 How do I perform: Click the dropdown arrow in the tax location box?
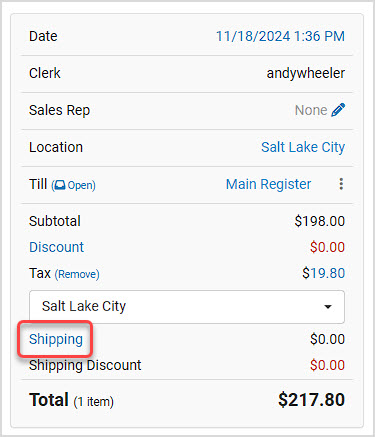(x=328, y=307)
